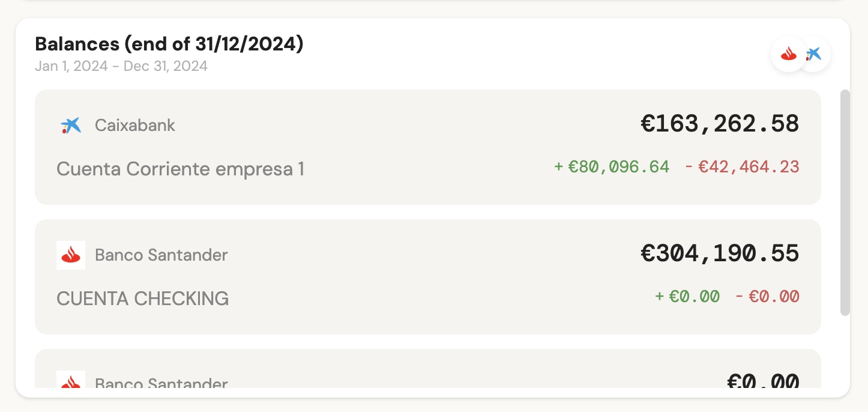Click the green +€0.00 inflow value

pos(687,296)
